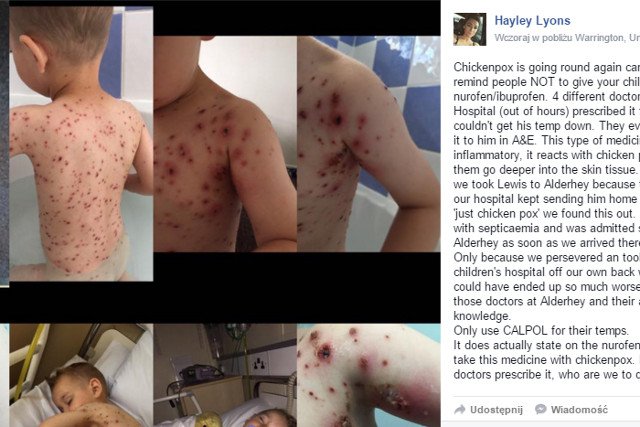The image size is (640, 427).
Task: Click the partial light photo at bottom-left edge
Action: pyautogui.click(x=4, y=375)
